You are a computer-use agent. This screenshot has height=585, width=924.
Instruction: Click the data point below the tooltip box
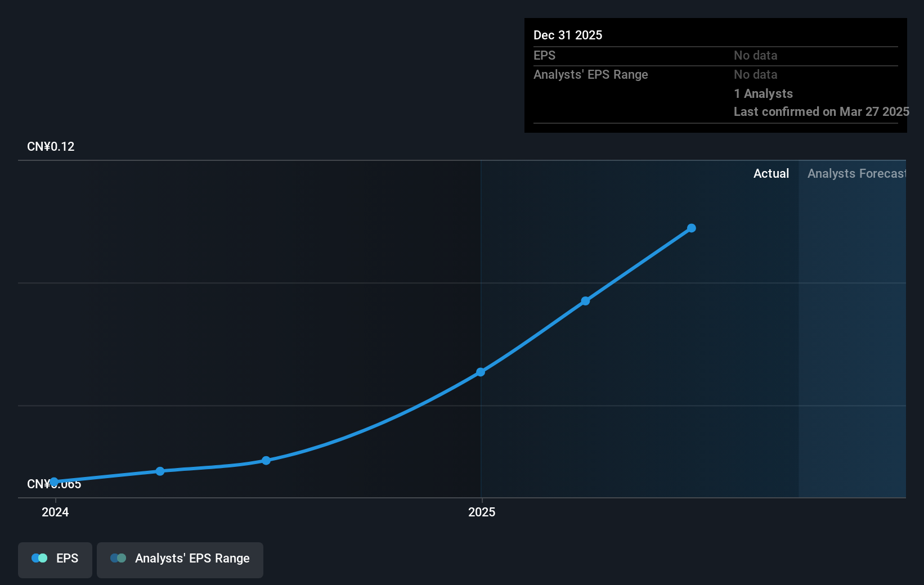(x=691, y=227)
